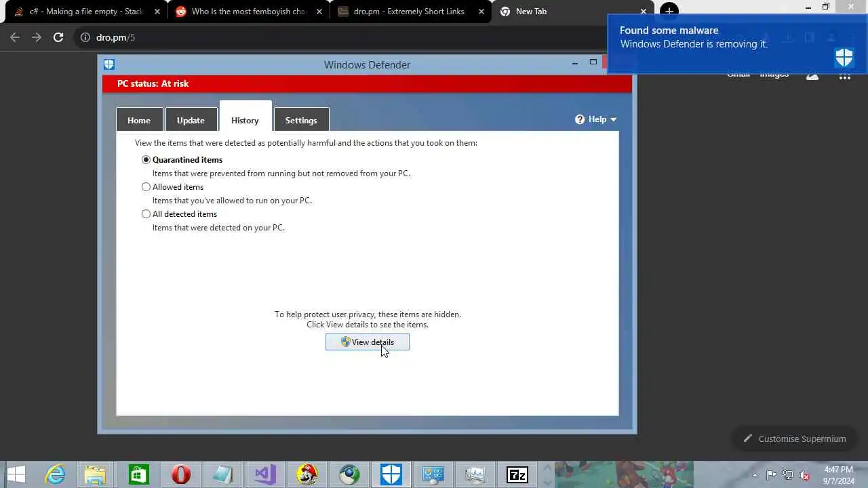The height and width of the screenshot is (488, 868).
Task: Click the Customise Supermium button
Action: (x=794, y=439)
